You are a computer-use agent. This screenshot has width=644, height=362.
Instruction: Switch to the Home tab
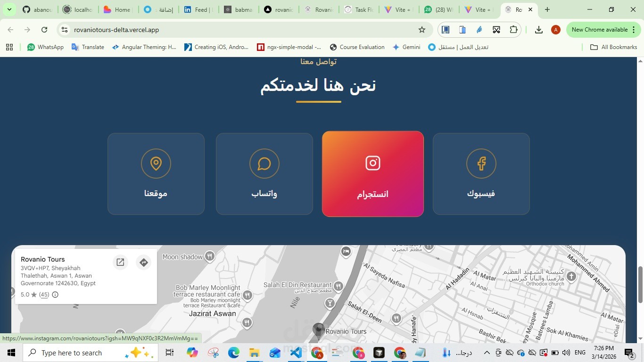[x=119, y=9]
